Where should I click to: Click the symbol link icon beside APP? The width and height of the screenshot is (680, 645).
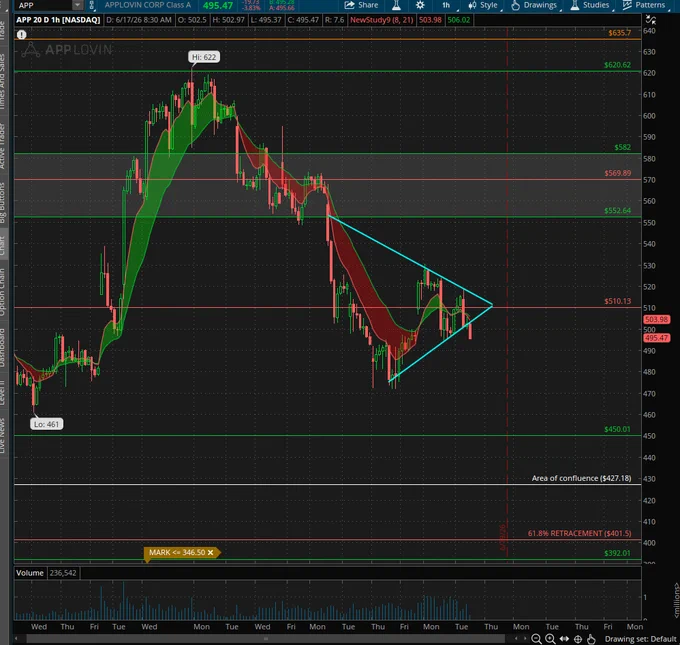[92, 5]
